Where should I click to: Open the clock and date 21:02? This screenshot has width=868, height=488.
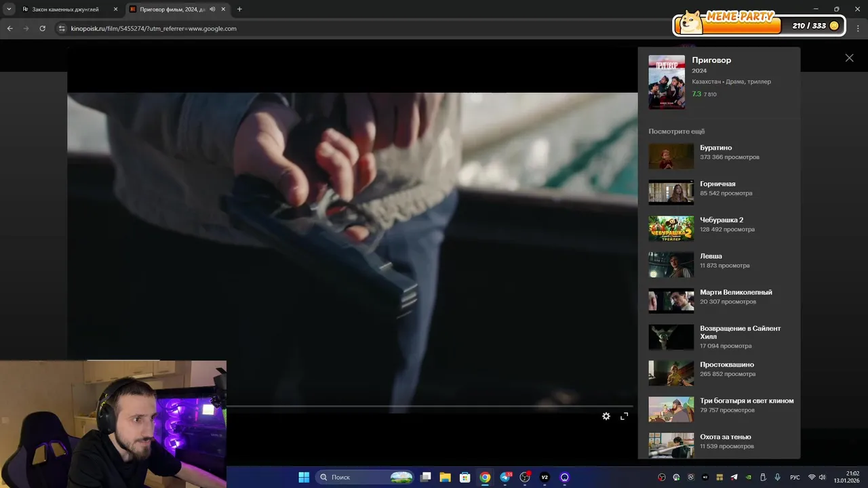[847, 477]
